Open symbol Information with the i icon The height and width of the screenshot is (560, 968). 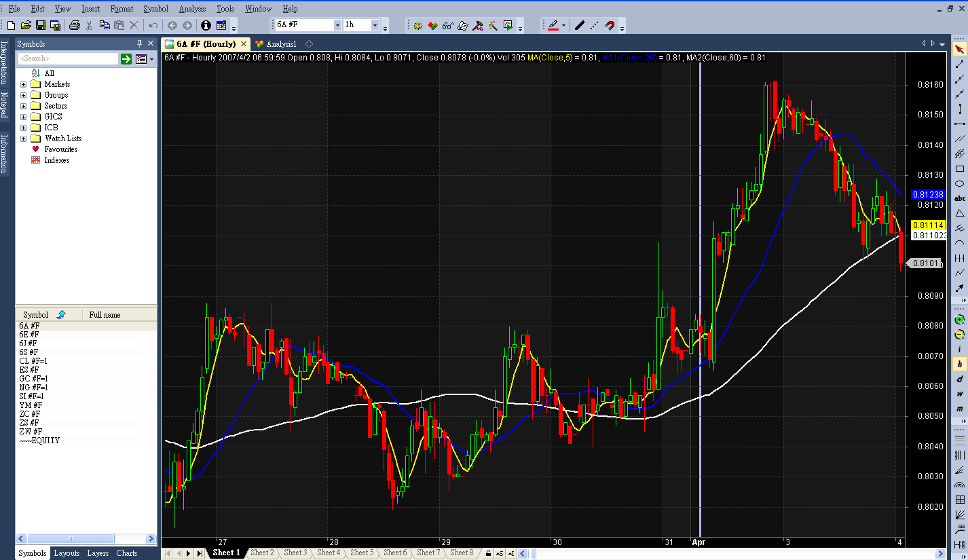pyautogui.click(x=206, y=25)
